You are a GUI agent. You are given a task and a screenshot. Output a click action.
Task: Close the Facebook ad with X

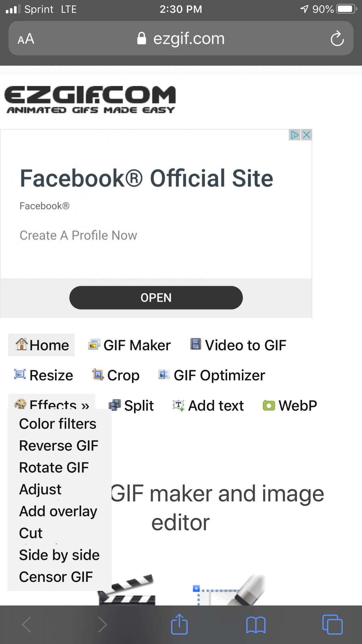pos(307,135)
